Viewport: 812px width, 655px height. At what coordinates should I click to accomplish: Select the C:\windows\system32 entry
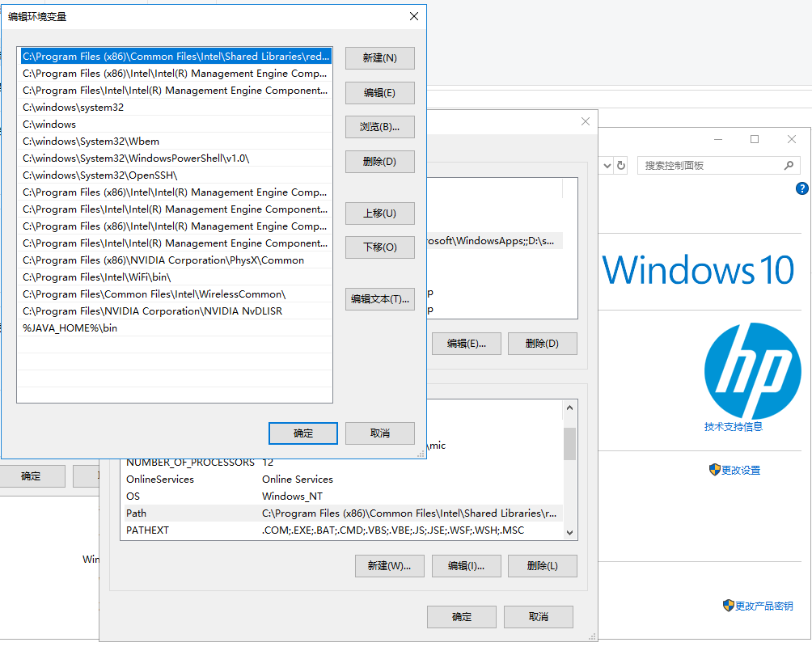point(175,108)
